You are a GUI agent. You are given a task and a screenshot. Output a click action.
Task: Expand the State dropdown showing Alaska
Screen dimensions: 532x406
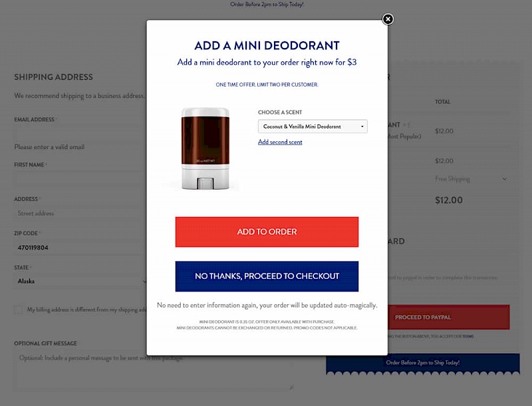tap(80, 281)
